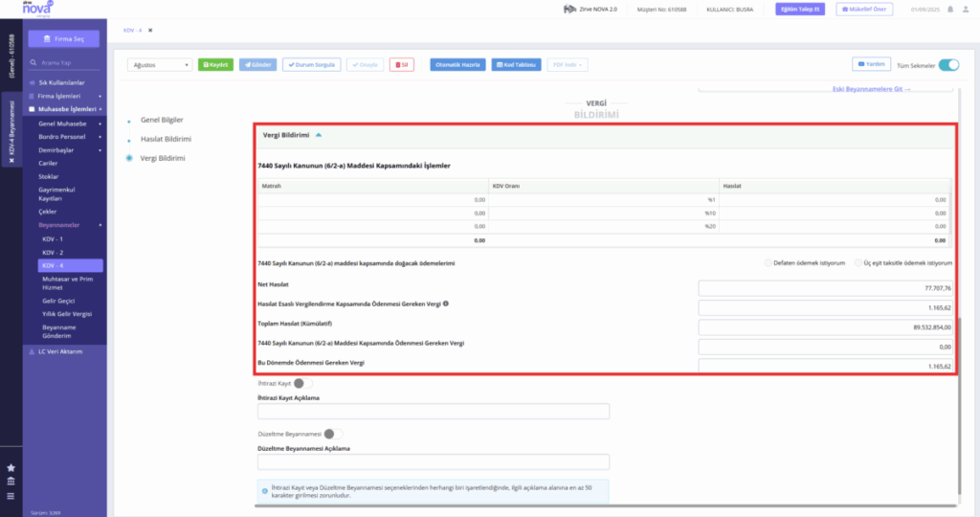Open KDV - 1 in the sidebar
Image resolution: width=980 pixels, height=517 pixels.
coord(53,239)
